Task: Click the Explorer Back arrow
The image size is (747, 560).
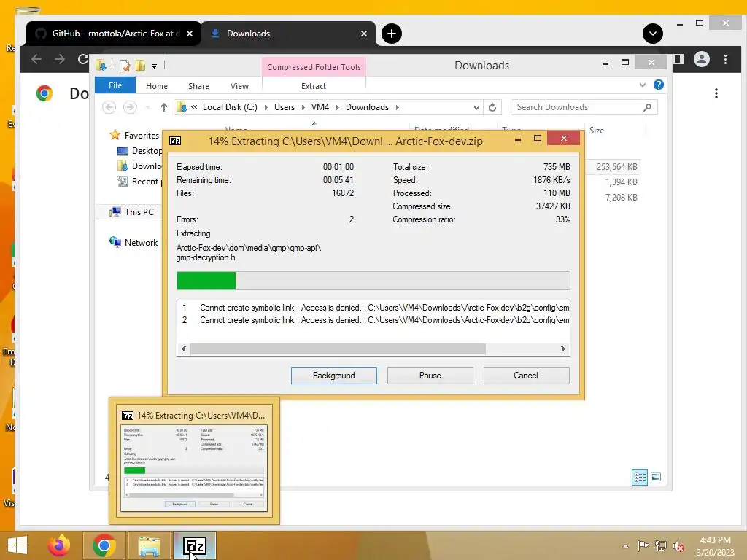Action: (109, 107)
